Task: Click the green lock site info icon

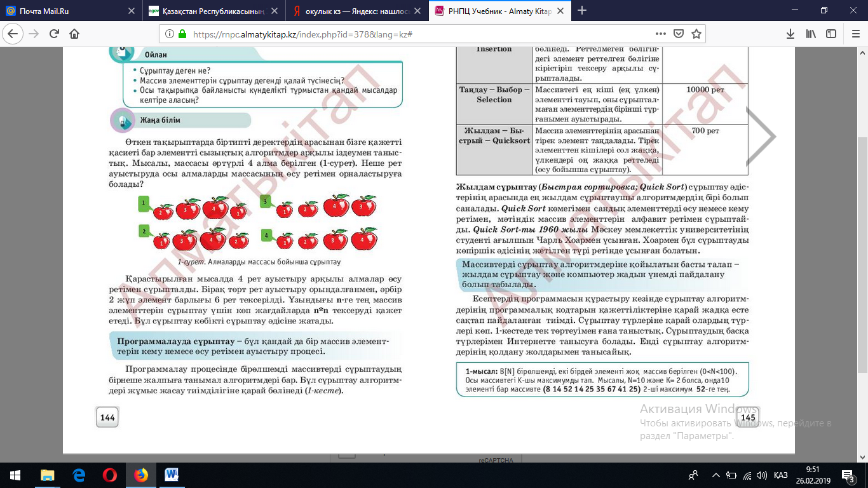Action: (x=182, y=34)
